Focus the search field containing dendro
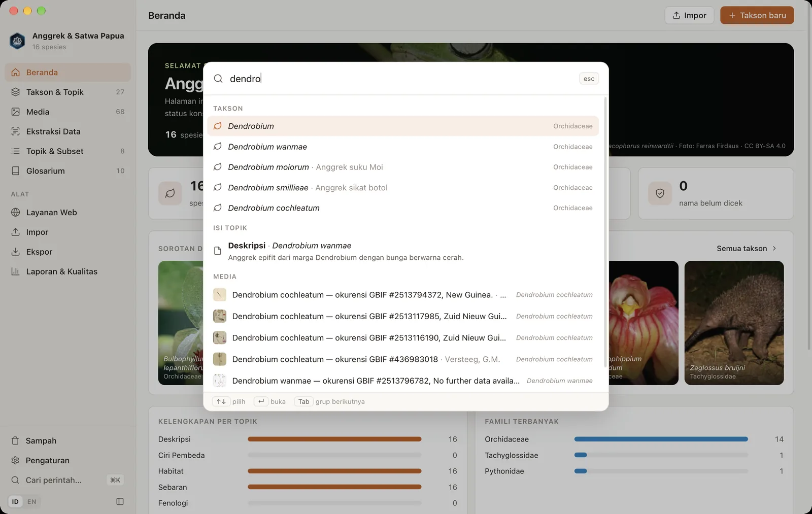The width and height of the screenshot is (812, 514). (401, 79)
